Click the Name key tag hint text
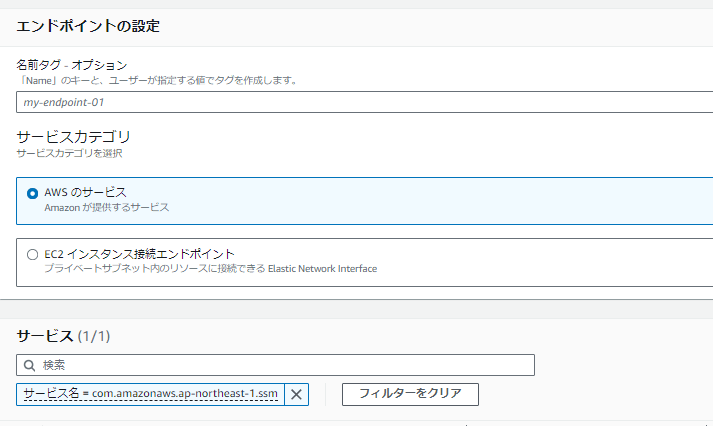Screen dimensions: 713x426 (x=157, y=80)
